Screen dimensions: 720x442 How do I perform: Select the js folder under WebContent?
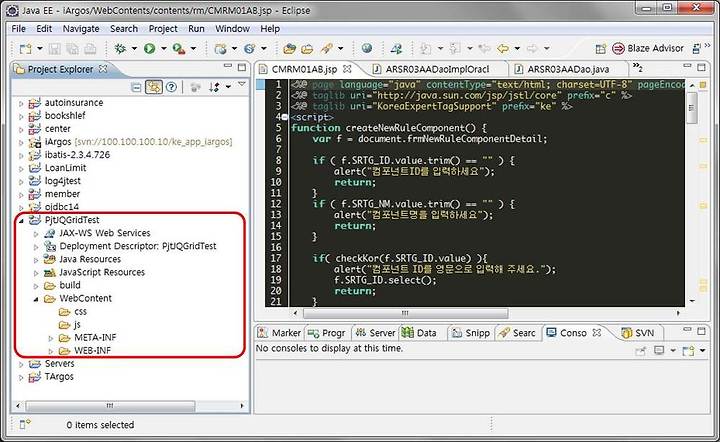click(x=70, y=325)
